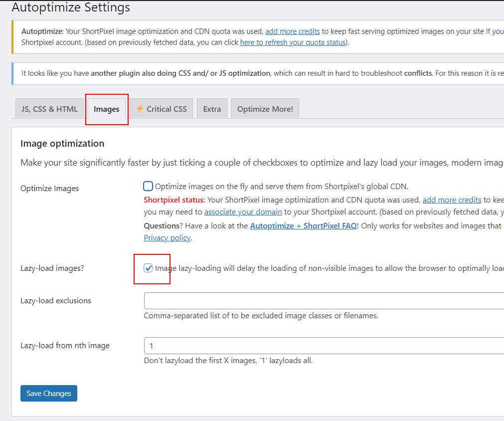The width and height of the screenshot is (504, 421).
Task: Open the JS, CSS & HTML tab
Action: [49, 109]
